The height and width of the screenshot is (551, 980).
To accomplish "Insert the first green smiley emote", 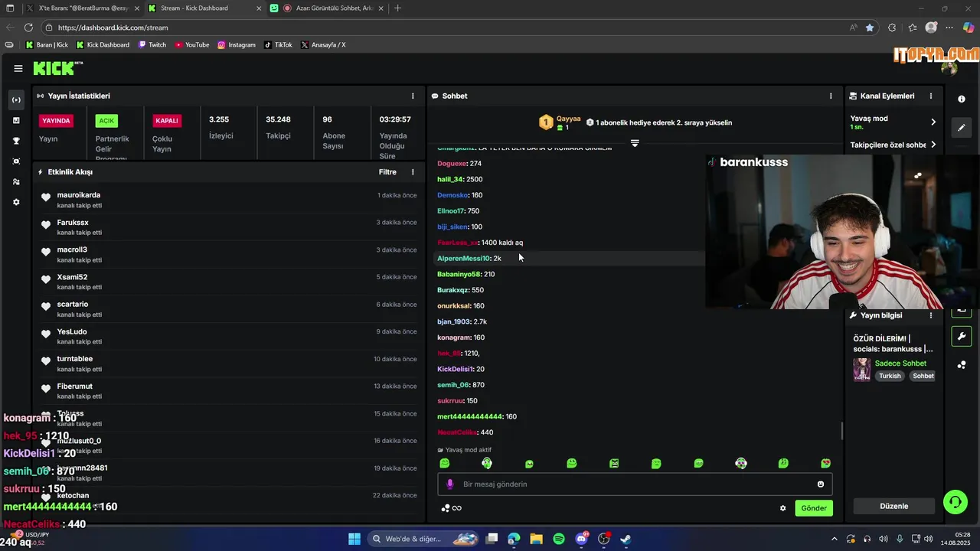I will point(445,464).
